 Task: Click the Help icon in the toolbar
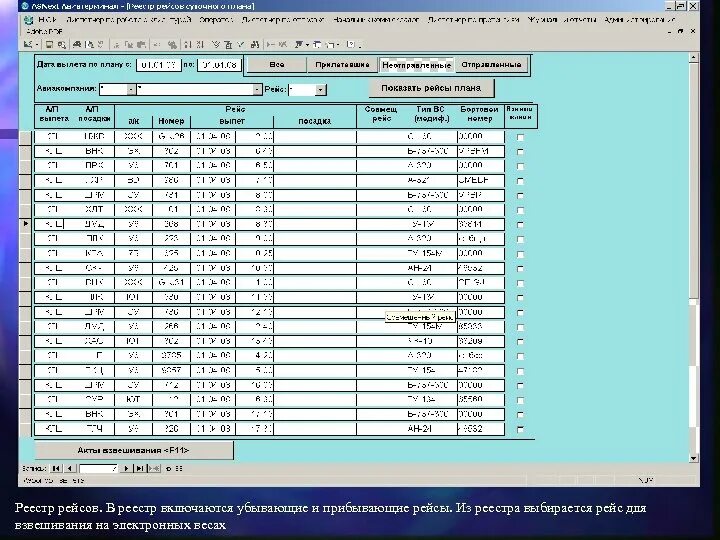(x=351, y=45)
